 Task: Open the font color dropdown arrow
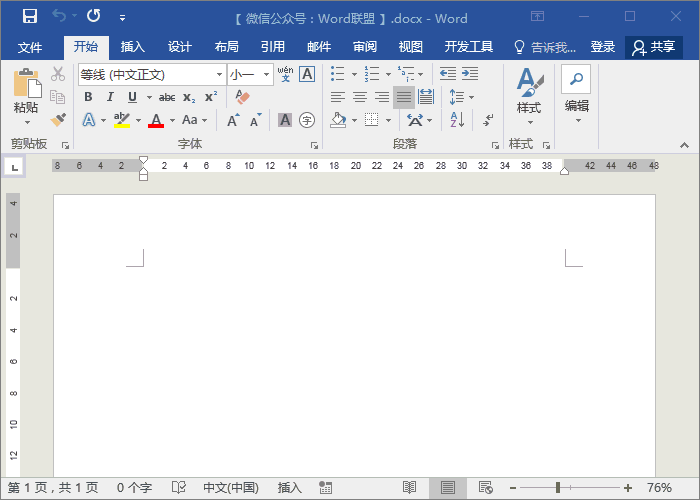(172, 121)
